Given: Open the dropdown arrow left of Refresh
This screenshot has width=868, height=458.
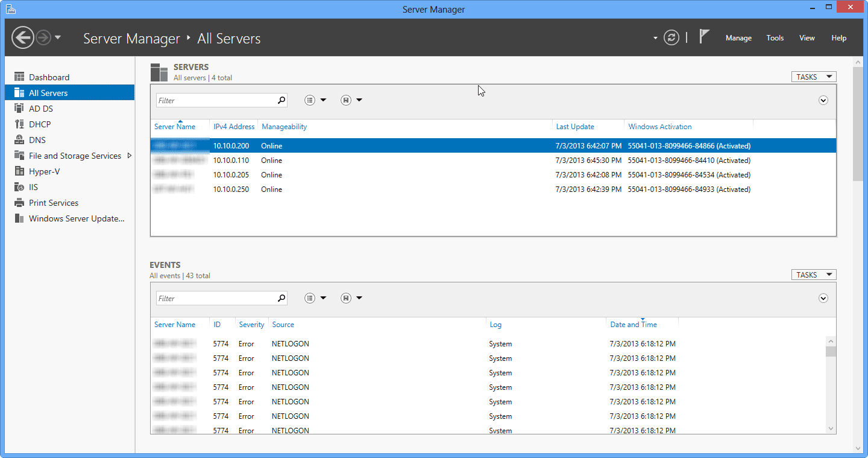Looking at the screenshot, I should click(655, 38).
